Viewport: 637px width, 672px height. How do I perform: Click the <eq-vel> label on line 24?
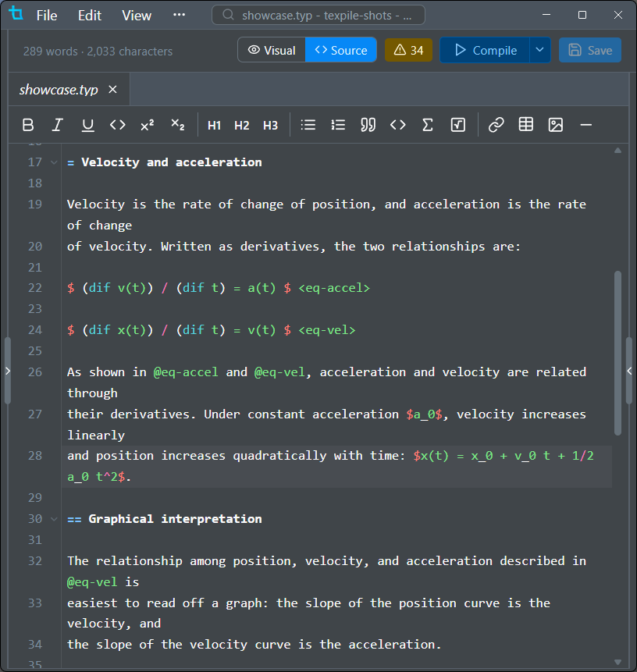(x=327, y=330)
